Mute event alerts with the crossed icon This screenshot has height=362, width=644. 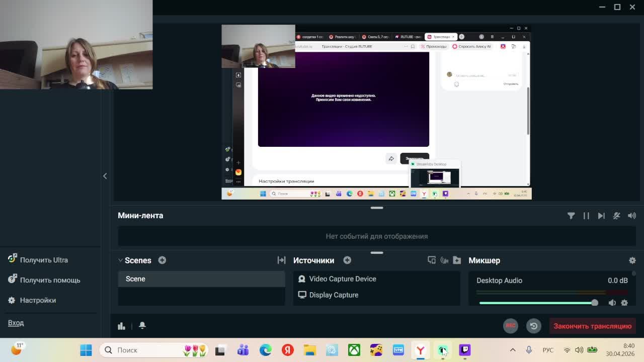pos(616,216)
